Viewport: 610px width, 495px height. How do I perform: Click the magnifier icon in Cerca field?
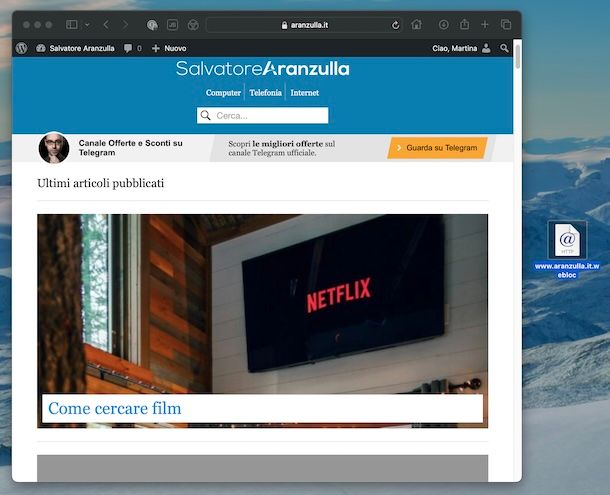coord(205,115)
